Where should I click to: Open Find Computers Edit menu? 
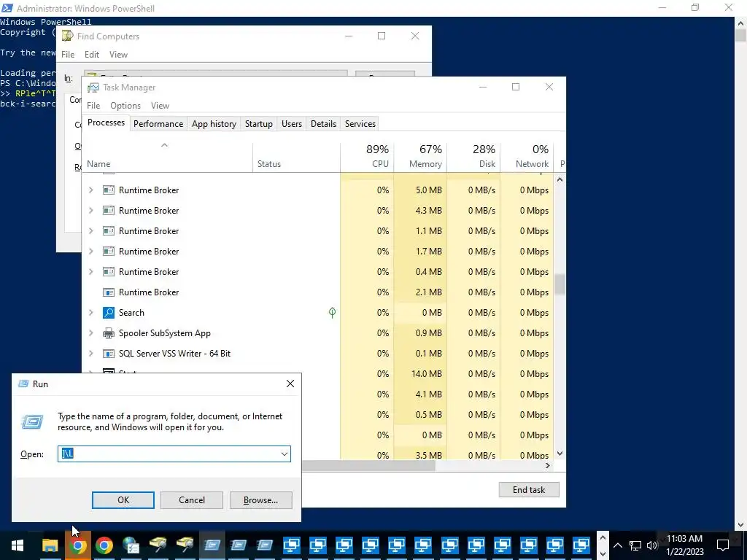92,55
